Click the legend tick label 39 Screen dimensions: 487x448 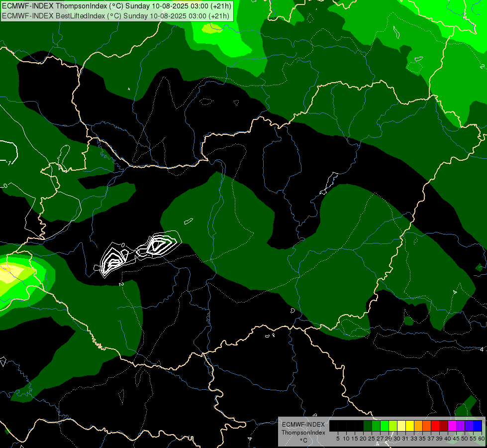[439, 439]
